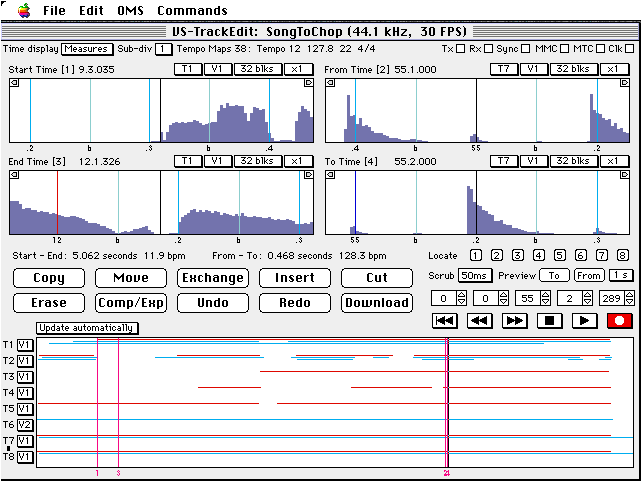
Task: Enable the Clk checkbox
Action: point(630,49)
